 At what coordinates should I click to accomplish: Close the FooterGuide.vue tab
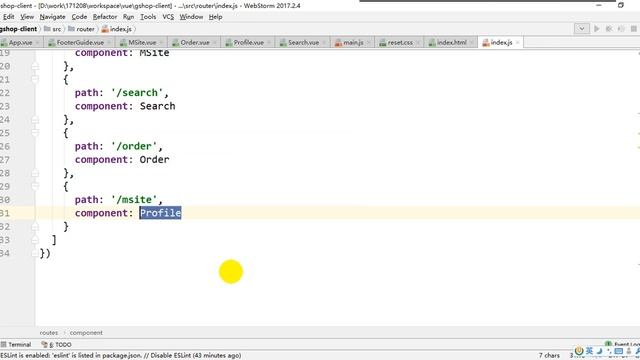[x=109, y=42]
